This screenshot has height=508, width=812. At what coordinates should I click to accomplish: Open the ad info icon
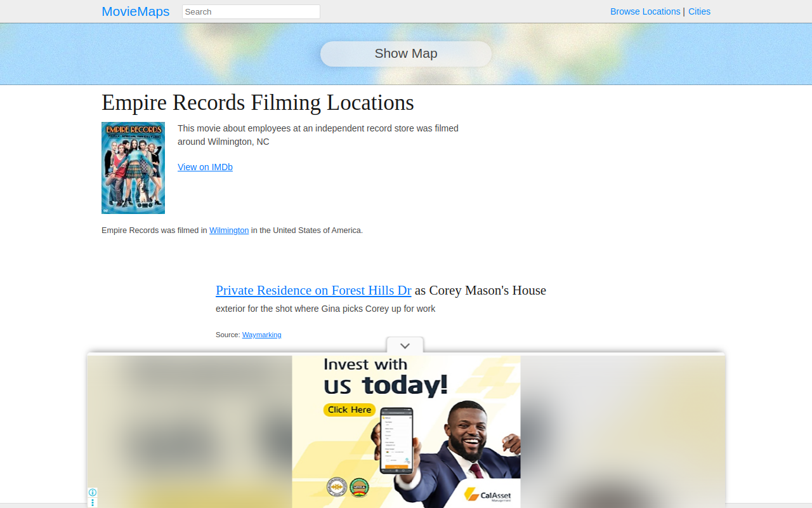93,492
